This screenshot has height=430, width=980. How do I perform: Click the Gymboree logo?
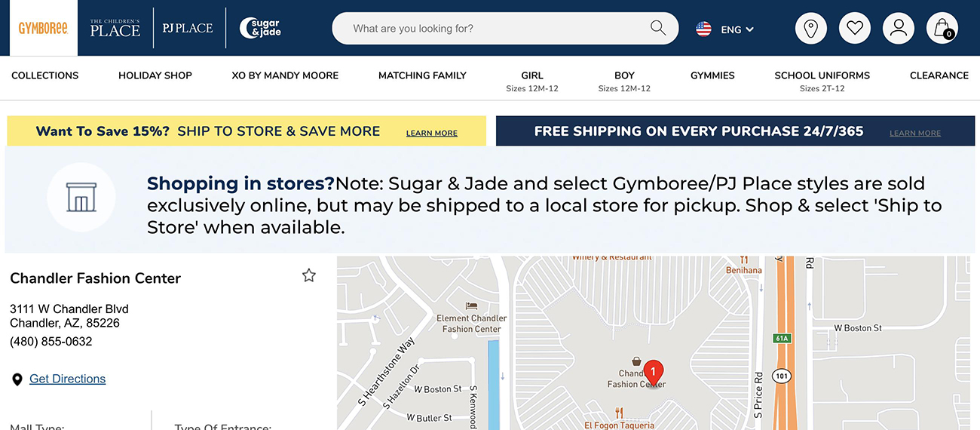click(43, 29)
